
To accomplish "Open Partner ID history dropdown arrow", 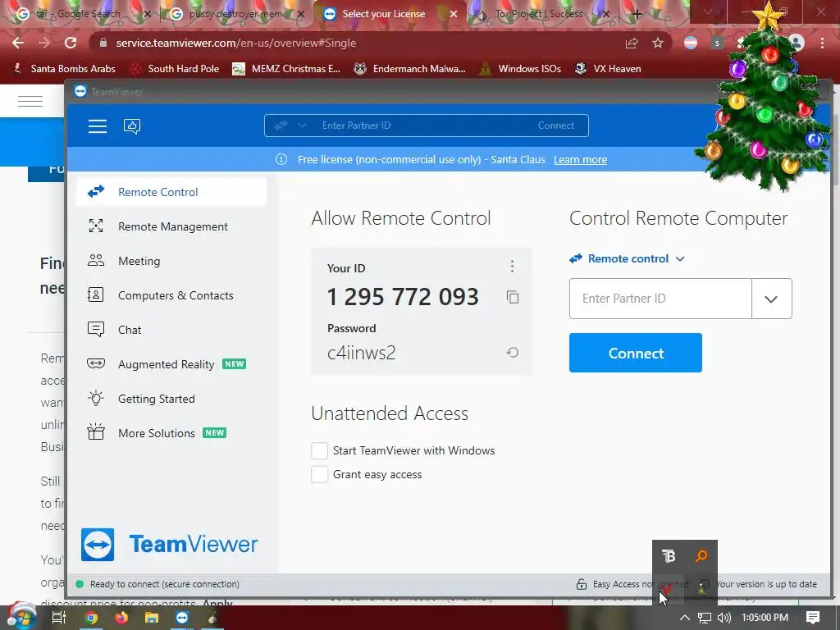I will (771, 299).
